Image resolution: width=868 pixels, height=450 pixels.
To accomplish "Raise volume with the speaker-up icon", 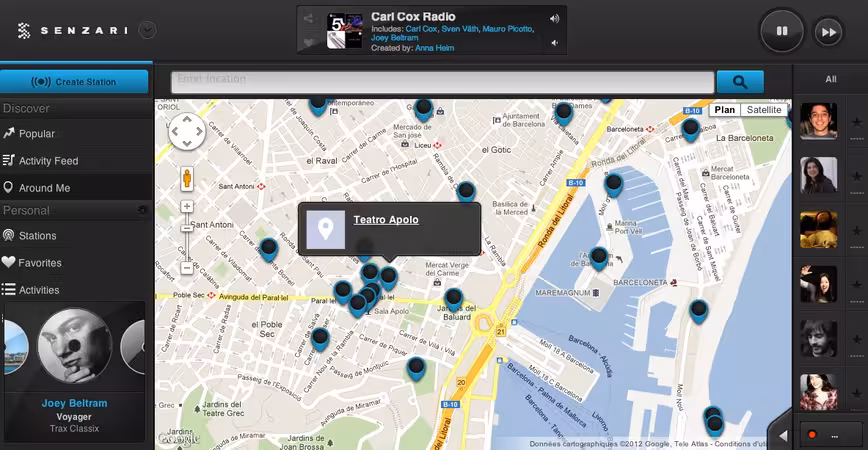I will [554, 18].
